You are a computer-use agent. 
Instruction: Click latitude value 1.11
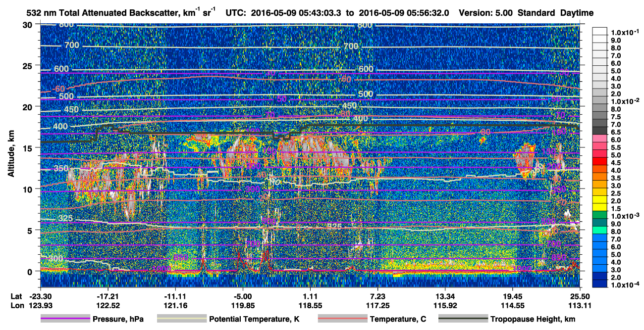pyautogui.click(x=310, y=296)
